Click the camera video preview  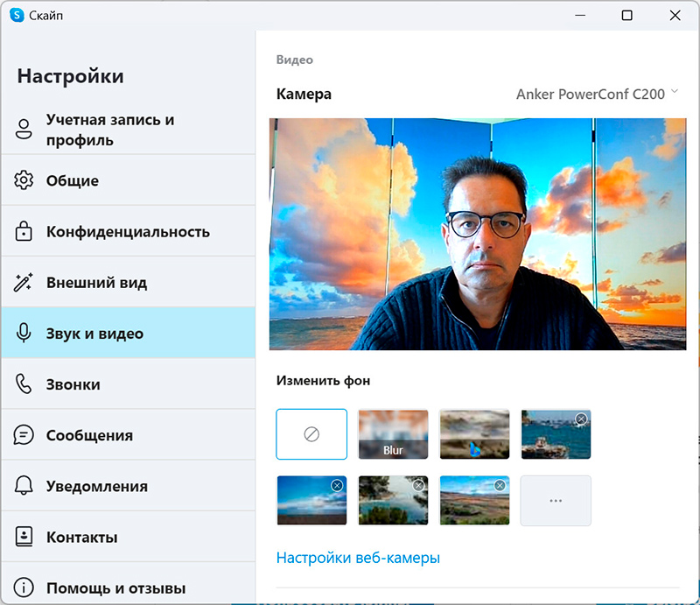[x=478, y=234]
